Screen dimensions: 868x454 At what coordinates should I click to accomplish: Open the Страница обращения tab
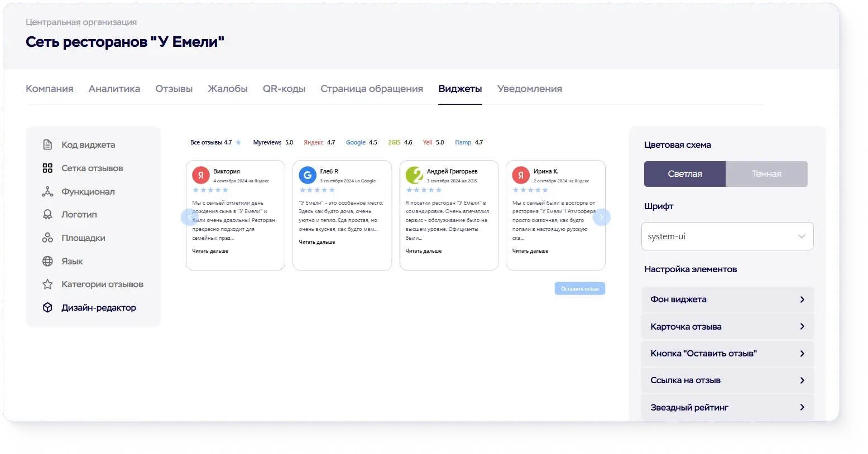pos(372,89)
